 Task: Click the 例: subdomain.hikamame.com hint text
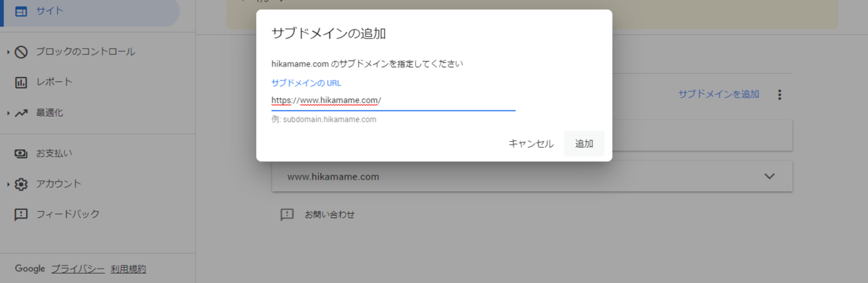coord(324,119)
